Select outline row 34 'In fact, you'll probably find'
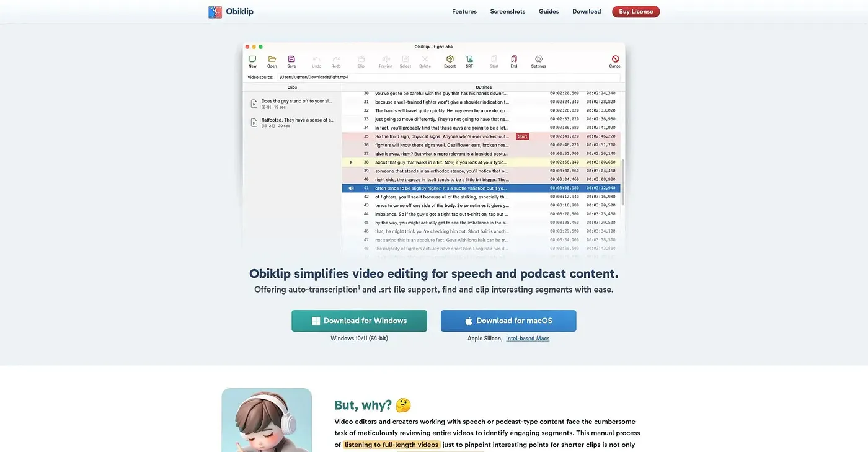The height and width of the screenshot is (452, 868). pyautogui.click(x=482, y=128)
